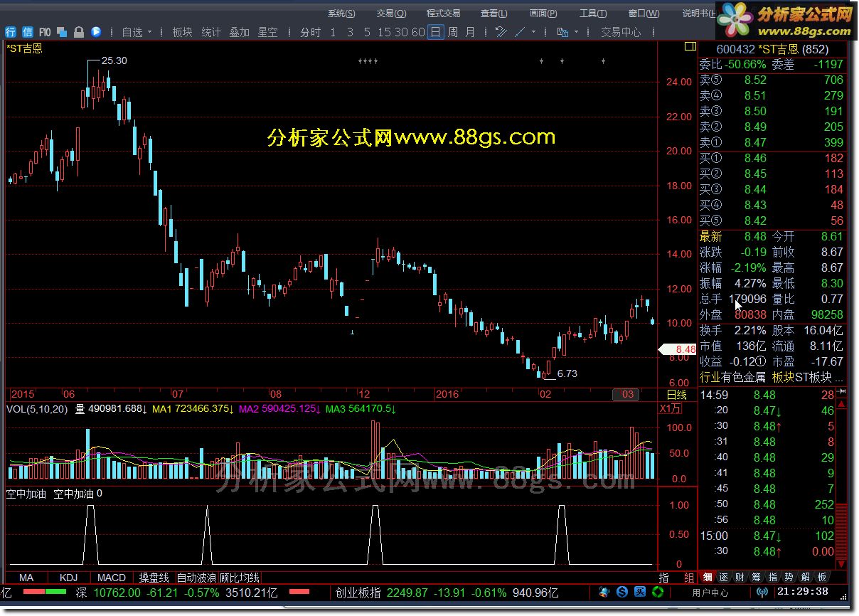Click the 买 buy status bar icon
Image resolution: width=859 pixels, height=616 pixels.
(640, 592)
